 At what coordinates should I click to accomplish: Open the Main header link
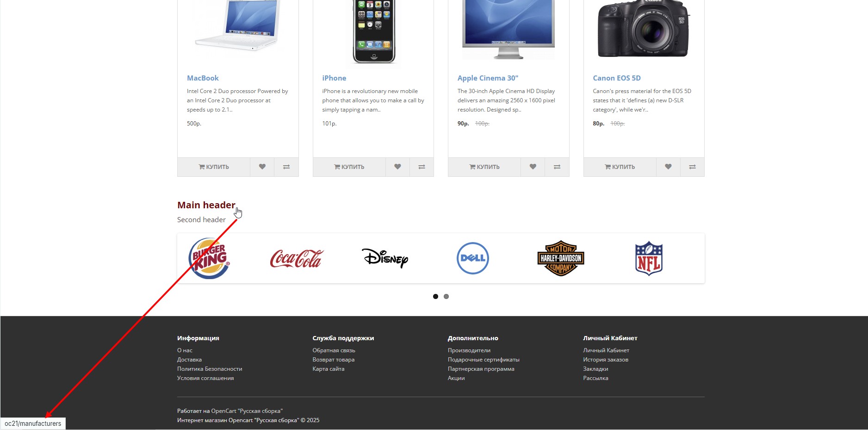coord(206,205)
